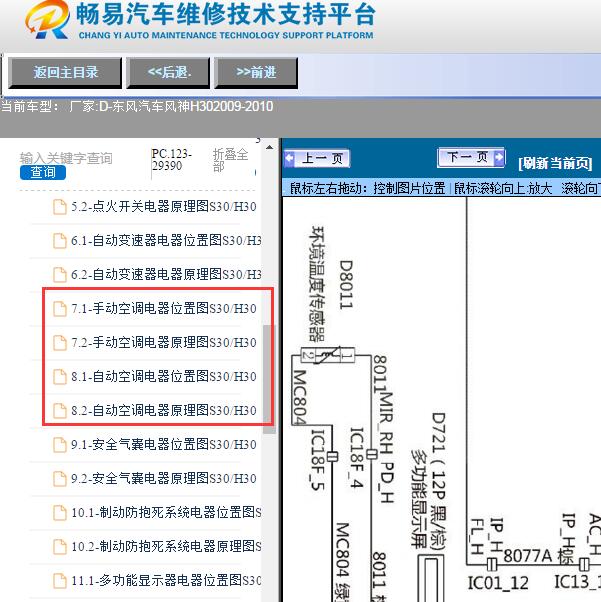Click the 环境温度传感器 label in diagram
This screenshot has width=601, height=602.
pos(318,284)
